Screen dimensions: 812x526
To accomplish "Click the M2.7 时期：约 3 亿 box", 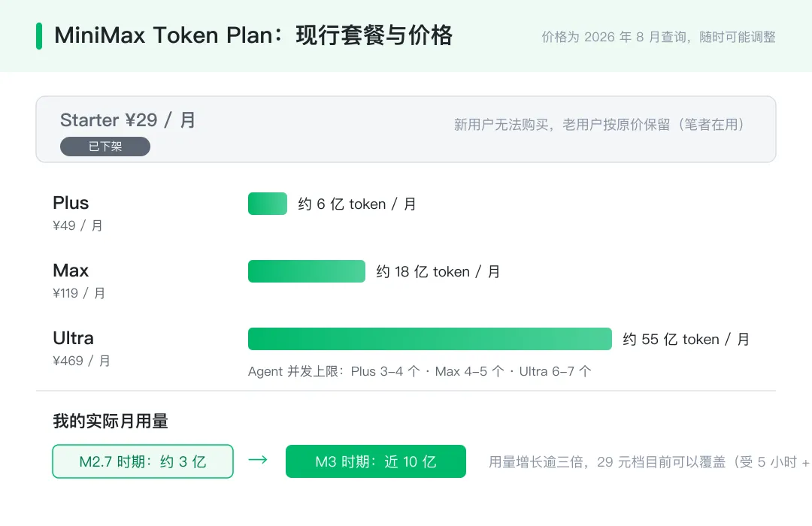I will click(143, 461).
